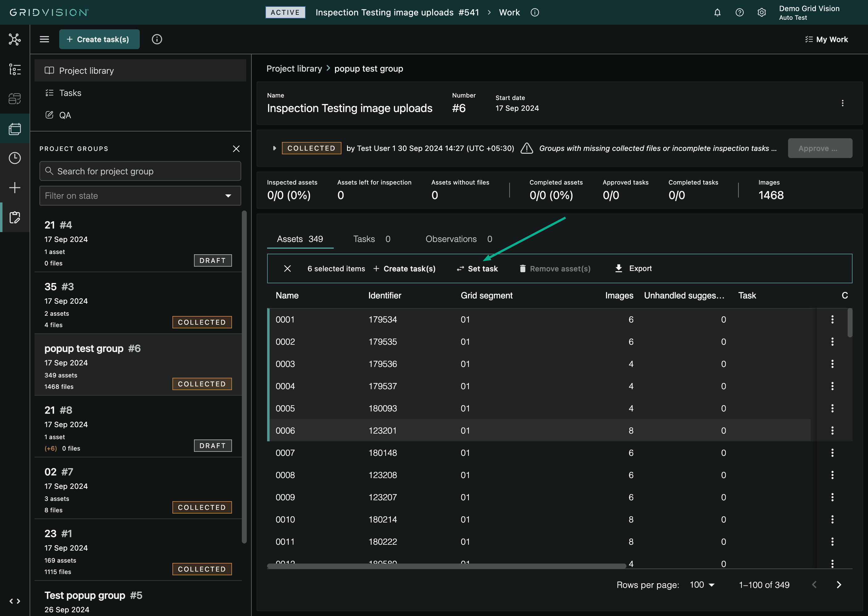Select project group 02 #7
This screenshot has height=616, width=868.
138,488
